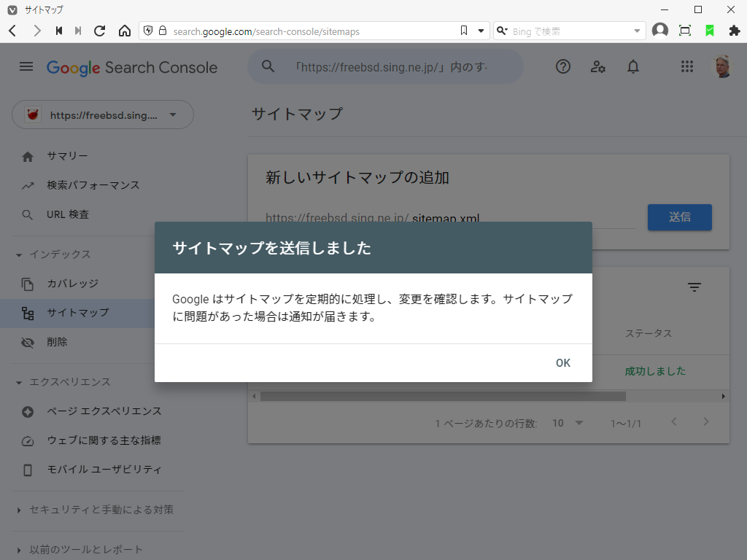Open the hamburger navigation menu
This screenshot has height=560, width=747.
pos(26,66)
